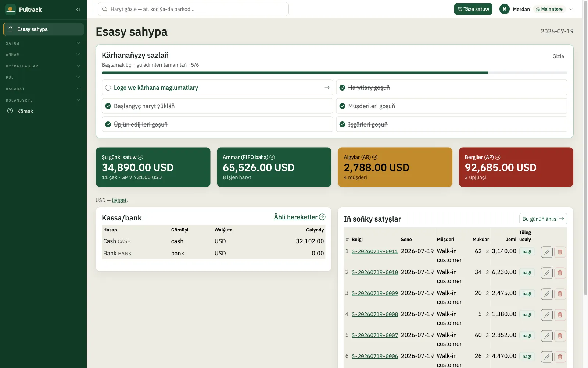Click the üýtget currency link
Screen dimensions: 588x368
coord(119,200)
